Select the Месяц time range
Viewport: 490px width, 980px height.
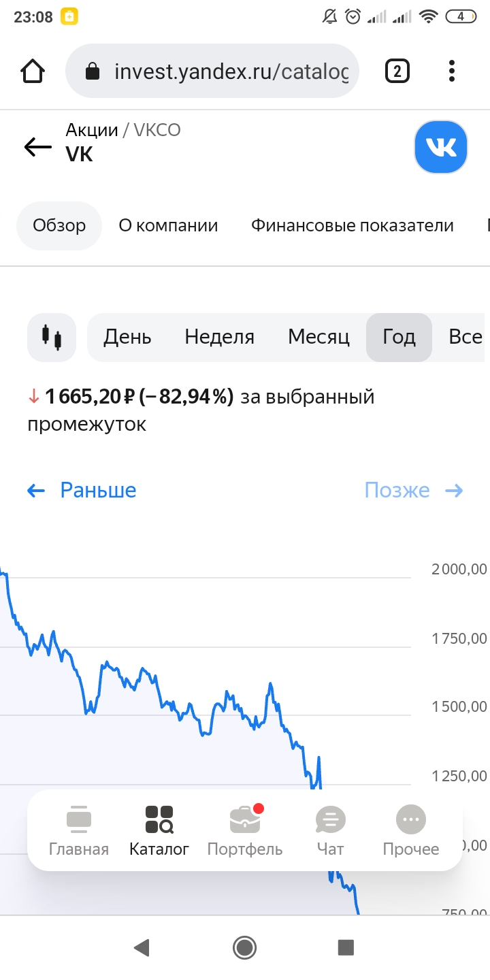click(318, 337)
